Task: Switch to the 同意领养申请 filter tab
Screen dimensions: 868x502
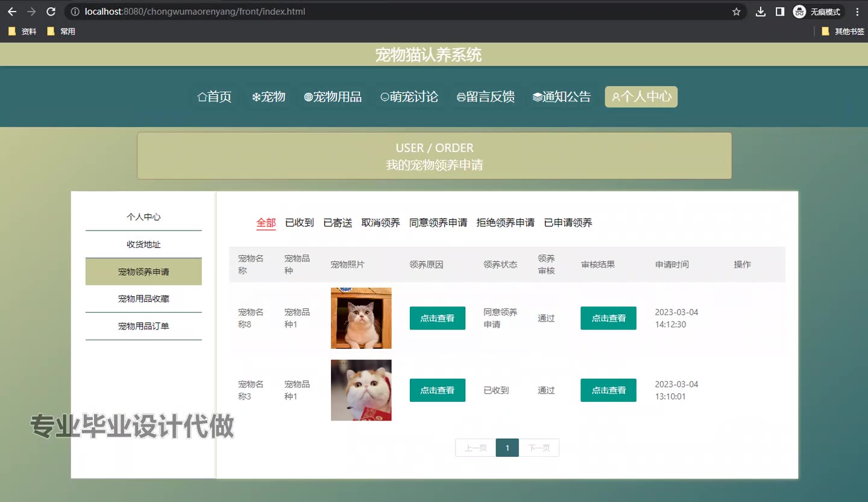Action: click(438, 223)
